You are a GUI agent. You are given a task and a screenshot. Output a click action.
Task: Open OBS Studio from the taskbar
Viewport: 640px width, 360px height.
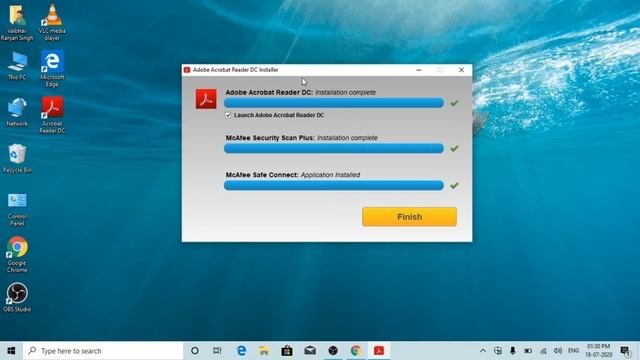pyautogui.click(x=333, y=351)
